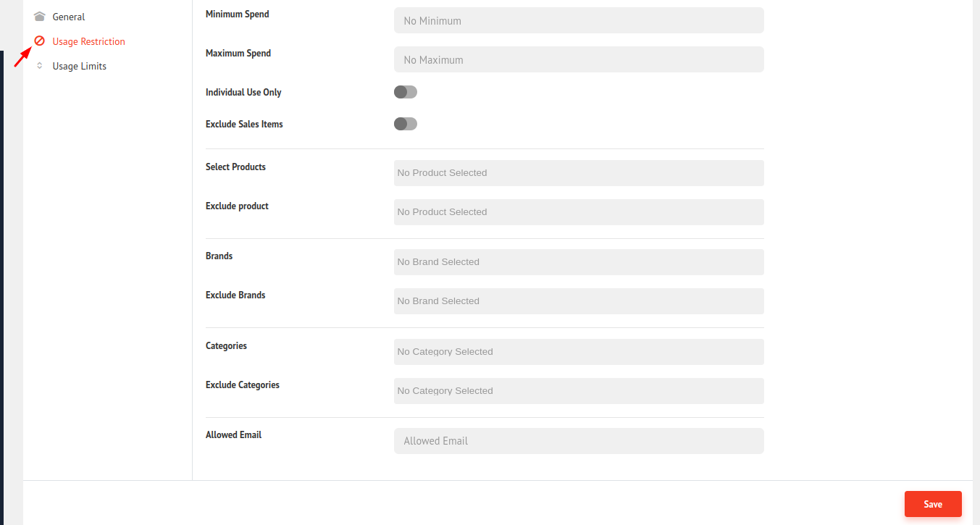Click the Usage Limits arrows icon
980x525 pixels.
click(40, 66)
